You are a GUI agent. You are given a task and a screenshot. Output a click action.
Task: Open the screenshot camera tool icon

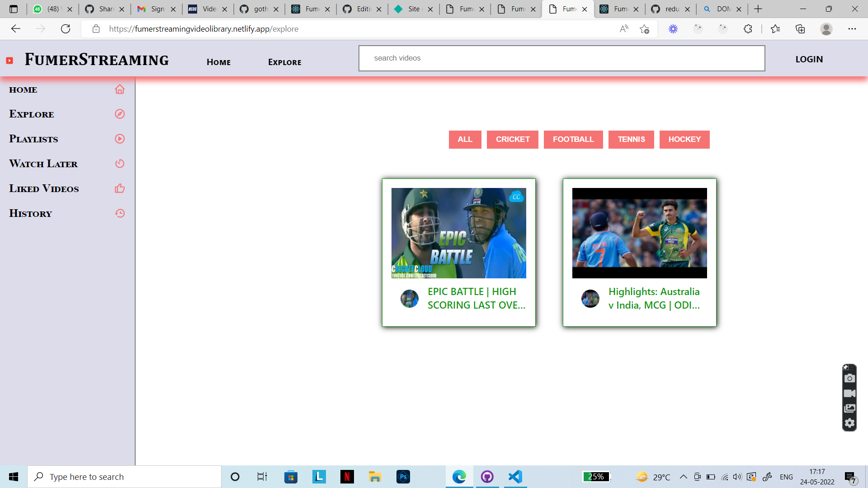[849, 379]
